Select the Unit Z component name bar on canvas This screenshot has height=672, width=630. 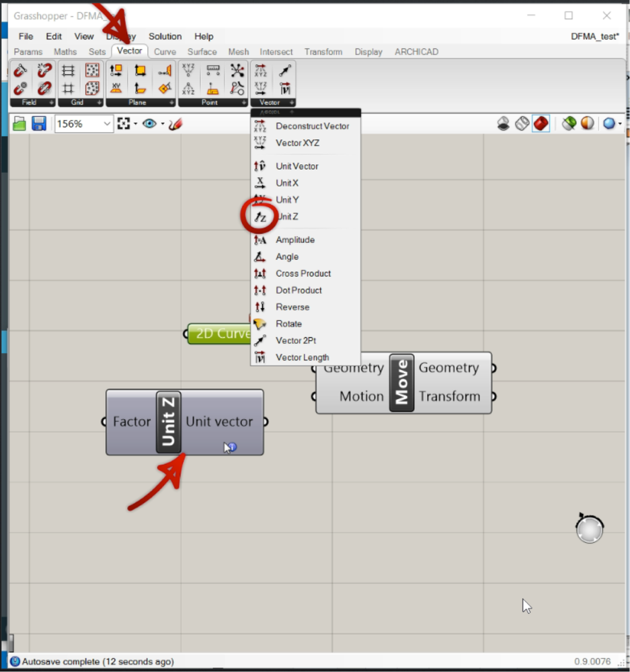[x=169, y=422]
